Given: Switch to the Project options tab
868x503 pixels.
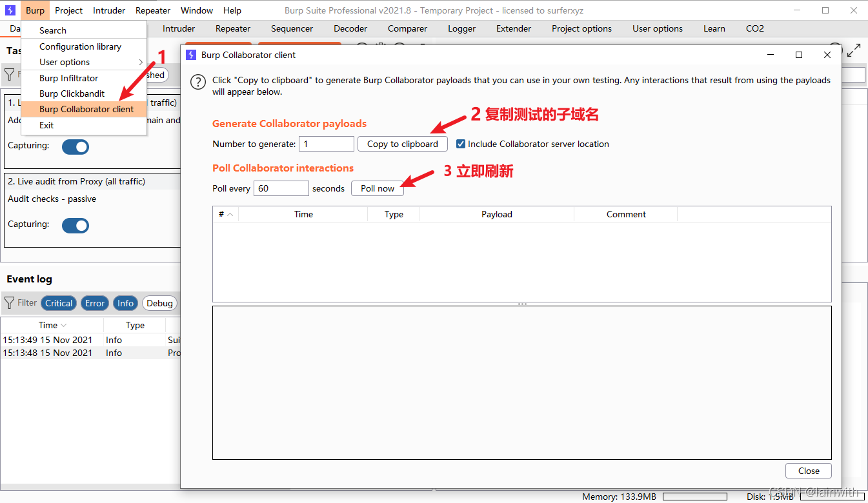Looking at the screenshot, I should tap(581, 28).
